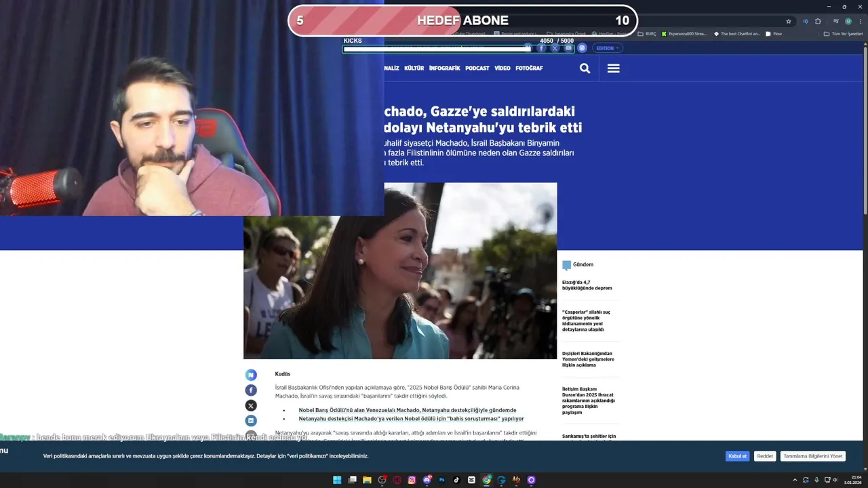This screenshot has height=488, width=868.
Task: Open Instagram from the taskbar
Action: (x=412, y=480)
